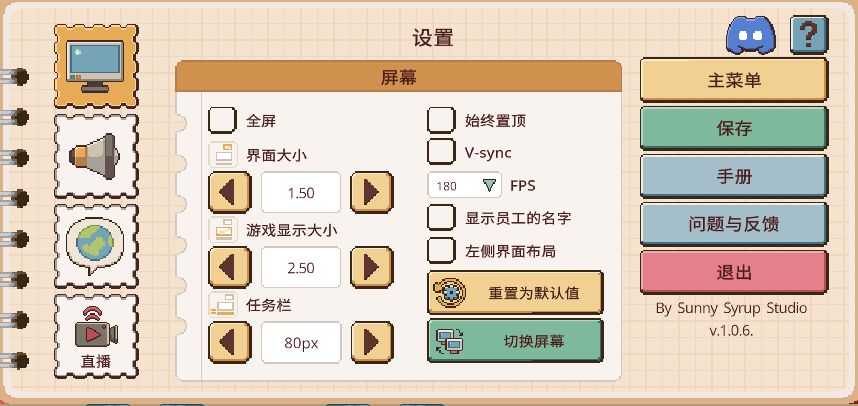Select the screen settings monitor tab

pyautogui.click(x=95, y=66)
